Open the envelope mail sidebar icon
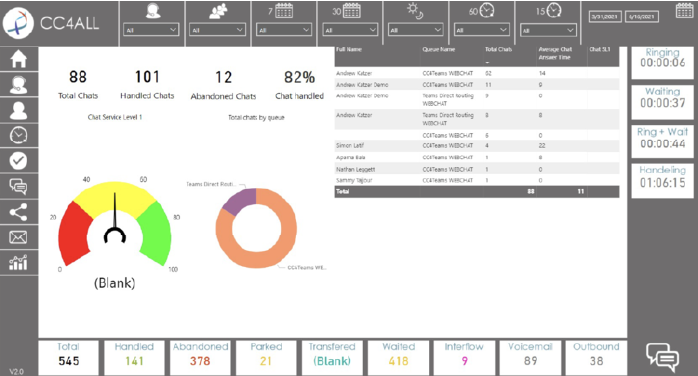 (19, 237)
